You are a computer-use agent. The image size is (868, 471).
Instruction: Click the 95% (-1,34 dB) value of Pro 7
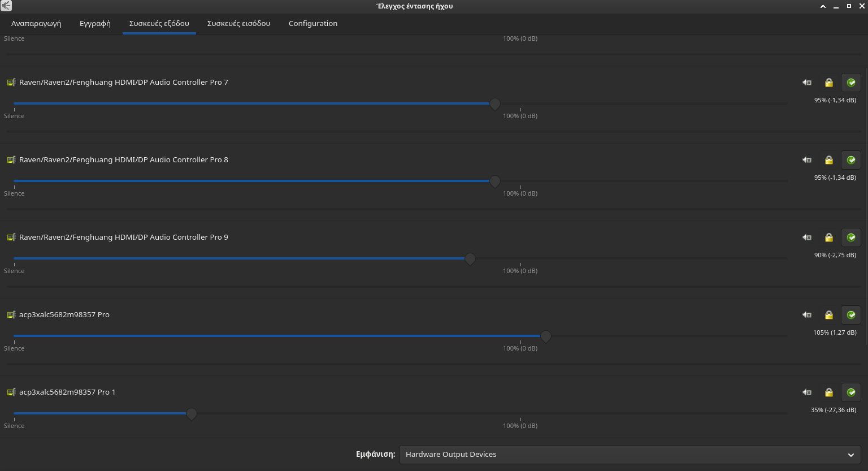click(835, 100)
